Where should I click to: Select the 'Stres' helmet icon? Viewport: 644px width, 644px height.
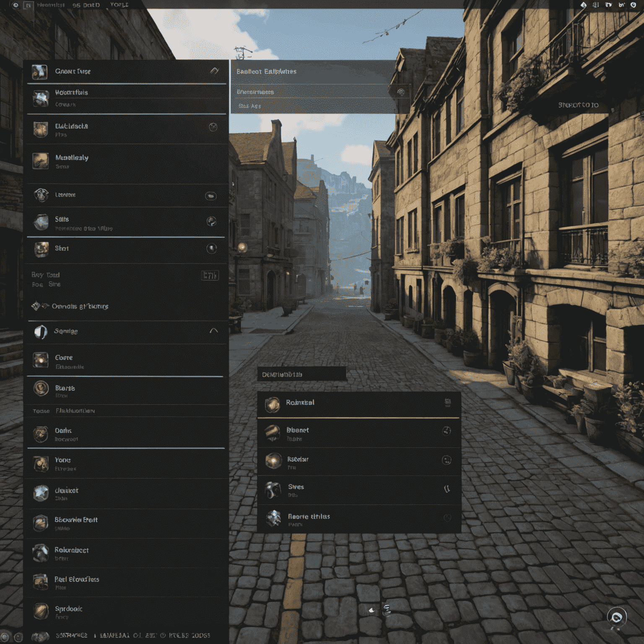273,490
